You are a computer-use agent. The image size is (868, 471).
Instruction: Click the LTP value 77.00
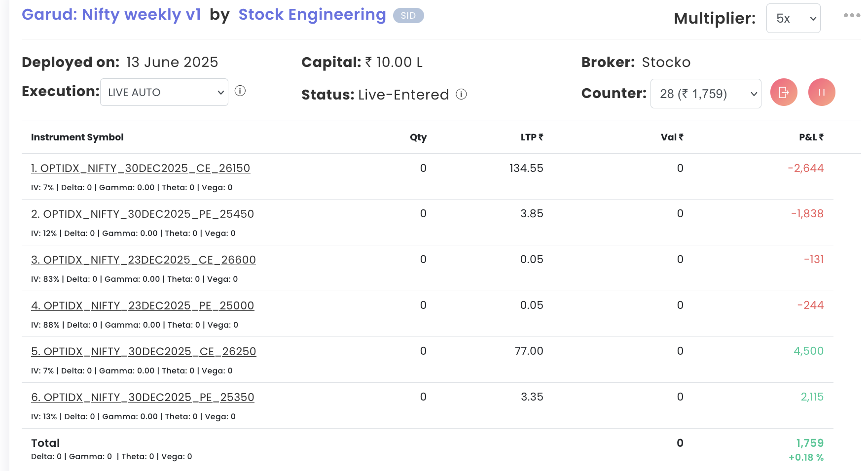[x=529, y=351]
